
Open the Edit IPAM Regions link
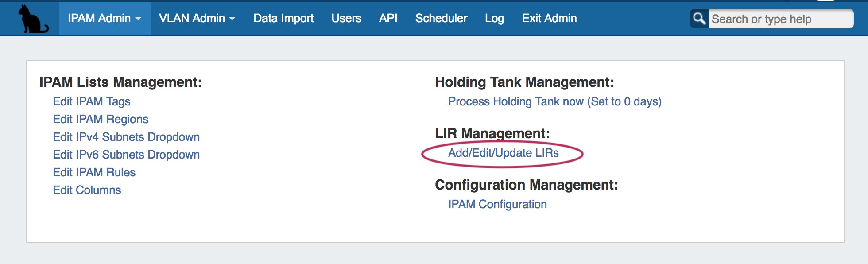click(x=101, y=119)
